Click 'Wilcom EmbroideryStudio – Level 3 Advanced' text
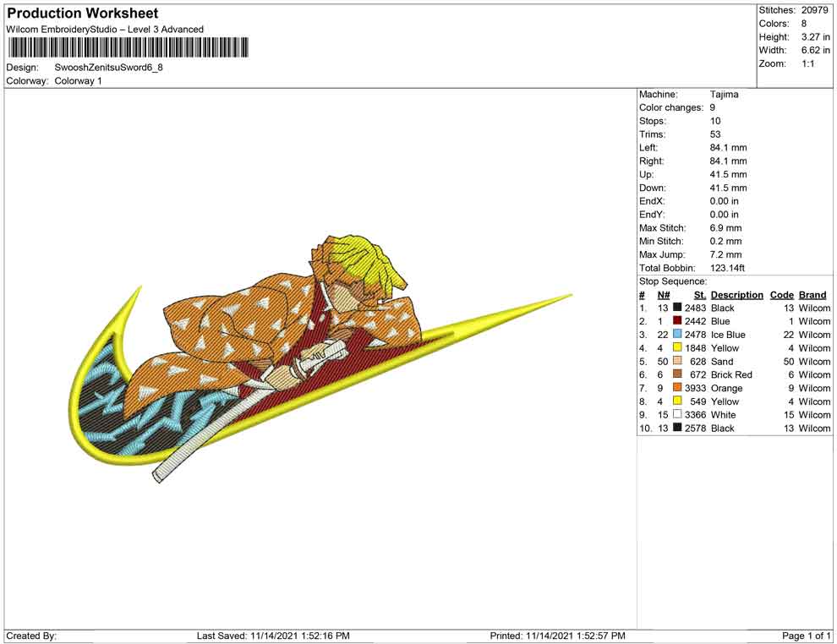Viewport: 837px width, 644px height. [x=105, y=30]
